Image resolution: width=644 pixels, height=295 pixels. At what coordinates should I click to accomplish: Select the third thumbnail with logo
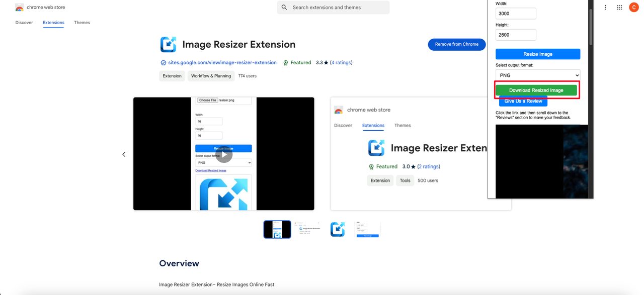[x=338, y=229]
